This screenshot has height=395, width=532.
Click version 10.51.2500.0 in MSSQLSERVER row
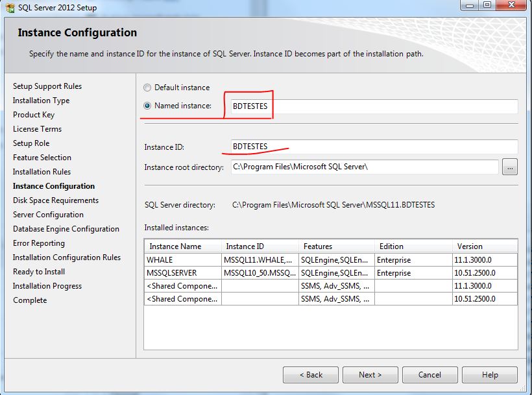coord(485,273)
